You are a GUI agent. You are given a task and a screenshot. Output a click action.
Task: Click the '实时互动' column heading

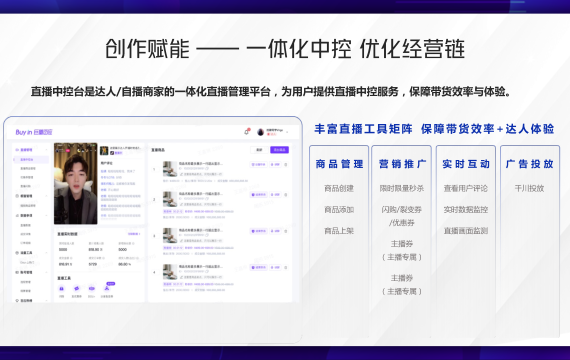[x=466, y=164]
